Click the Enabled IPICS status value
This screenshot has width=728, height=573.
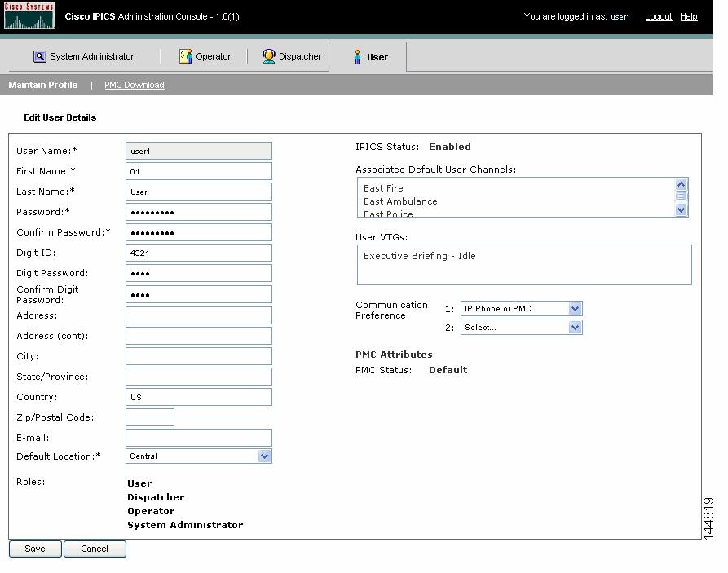(x=450, y=147)
